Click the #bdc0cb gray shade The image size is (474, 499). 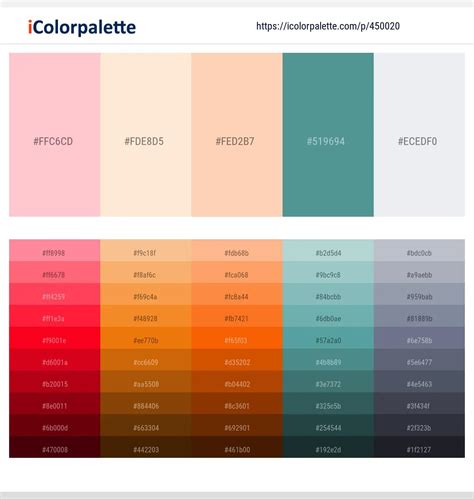tap(419, 250)
